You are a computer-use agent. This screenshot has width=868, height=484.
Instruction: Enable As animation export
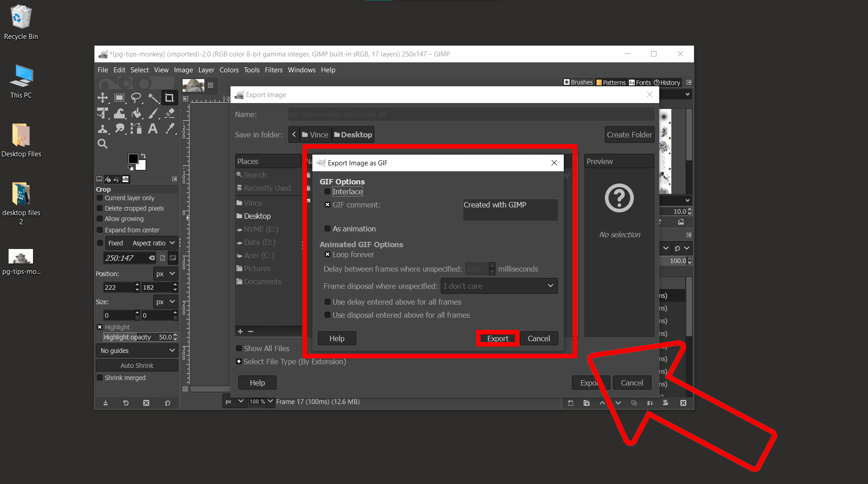(328, 229)
